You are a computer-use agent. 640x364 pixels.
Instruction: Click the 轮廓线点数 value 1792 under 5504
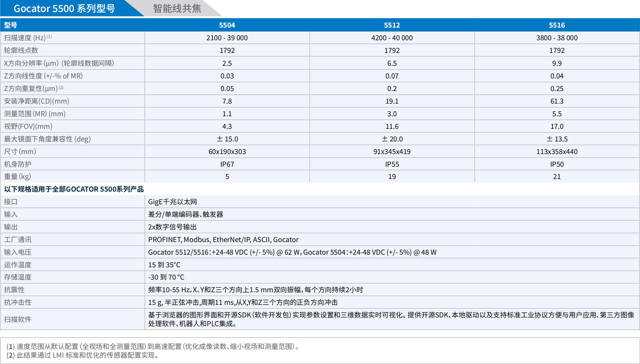(x=227, y=50)
